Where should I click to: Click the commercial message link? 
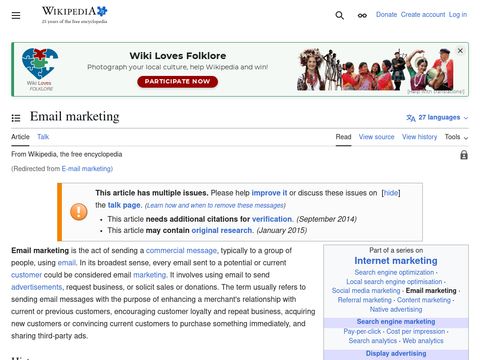tap(181, 250)
